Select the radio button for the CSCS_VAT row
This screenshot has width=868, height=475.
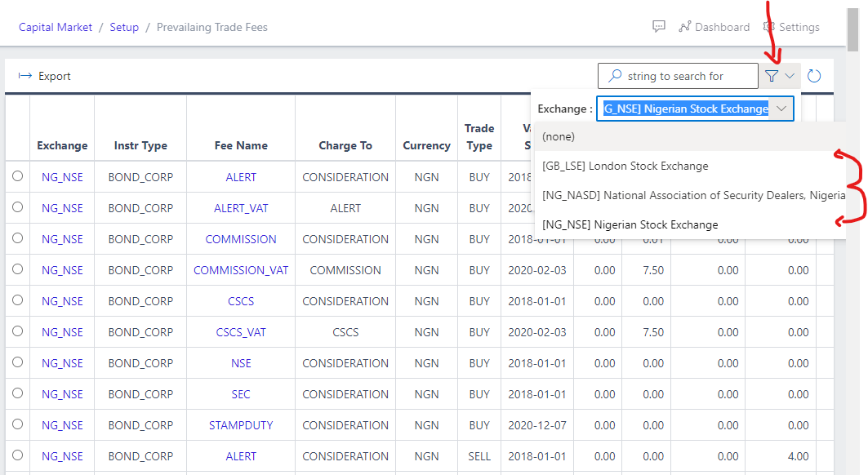(16, 331)
